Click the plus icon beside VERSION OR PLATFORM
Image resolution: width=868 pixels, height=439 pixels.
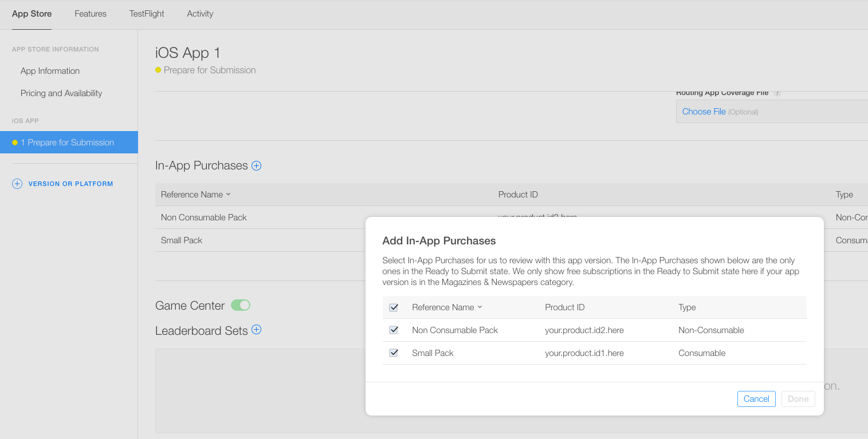point(17,183)
